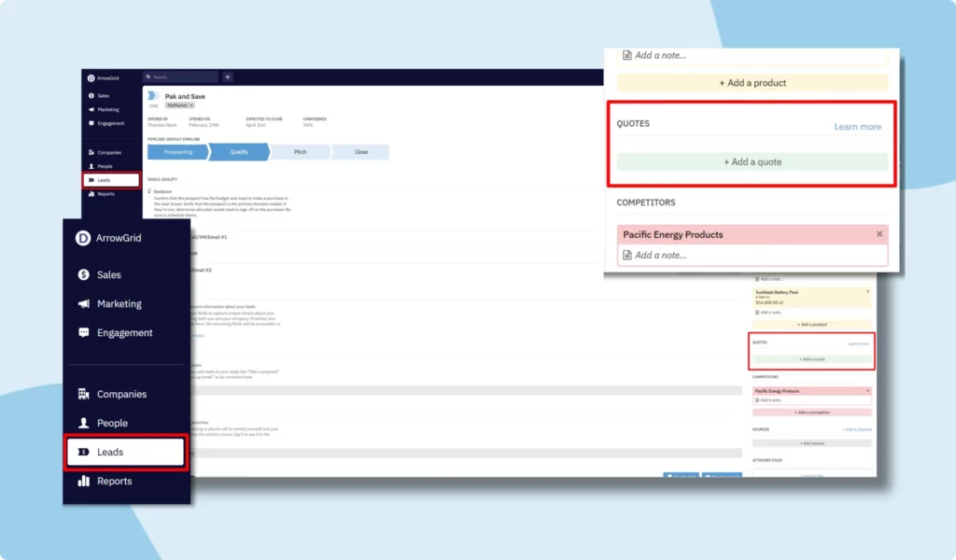Click "+ Add a quote" in the enlarged callout
Image resolution: width=956 pixels, height=560 pixels.
coord(752,162)
